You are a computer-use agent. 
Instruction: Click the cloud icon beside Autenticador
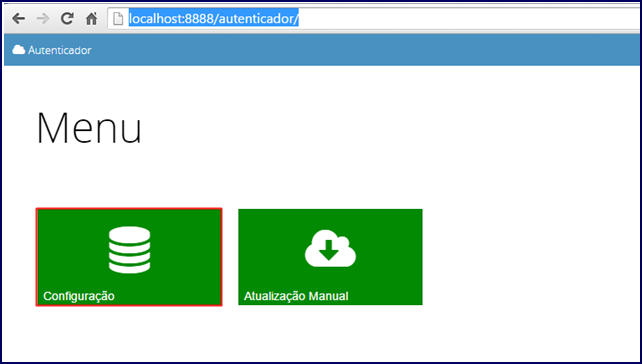pos(18,50)
